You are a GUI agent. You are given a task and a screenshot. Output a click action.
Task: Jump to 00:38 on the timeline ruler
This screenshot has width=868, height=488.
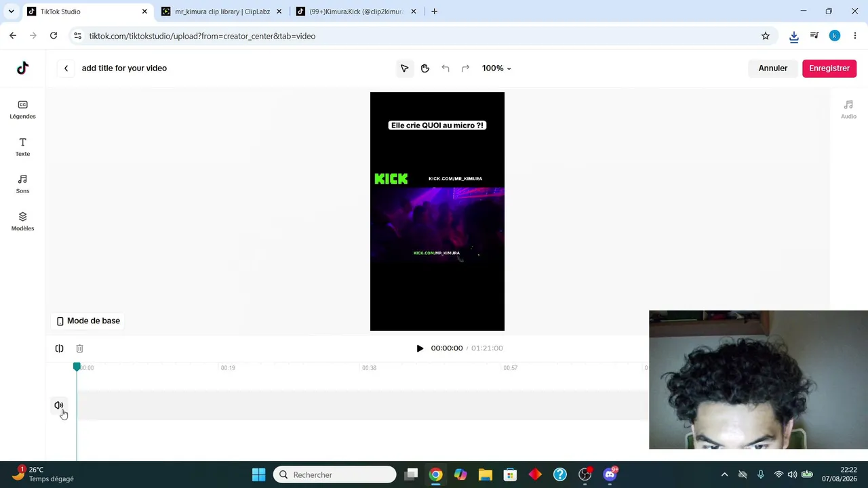369,368
